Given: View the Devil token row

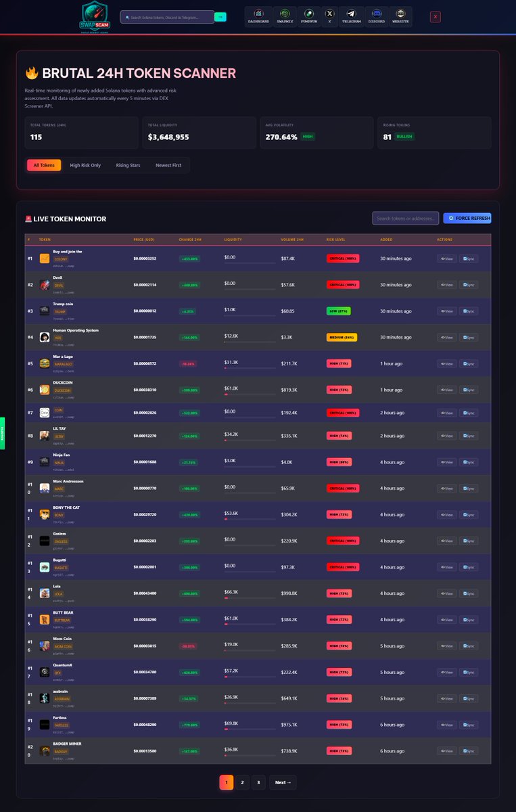Looking at the screenshot, I should pyautogui.click(x=446, y=285).
